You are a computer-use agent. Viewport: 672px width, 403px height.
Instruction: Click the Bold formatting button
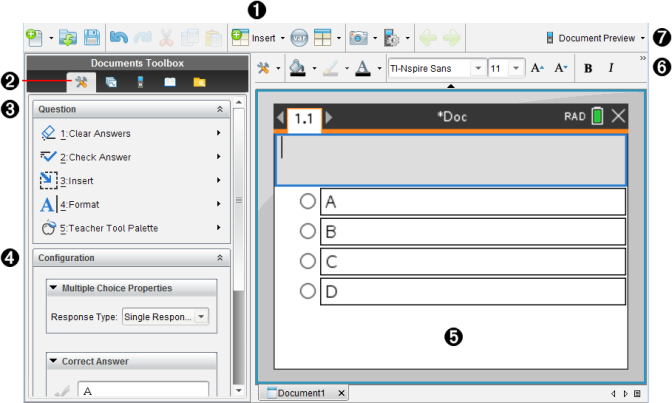pos(587,68)
